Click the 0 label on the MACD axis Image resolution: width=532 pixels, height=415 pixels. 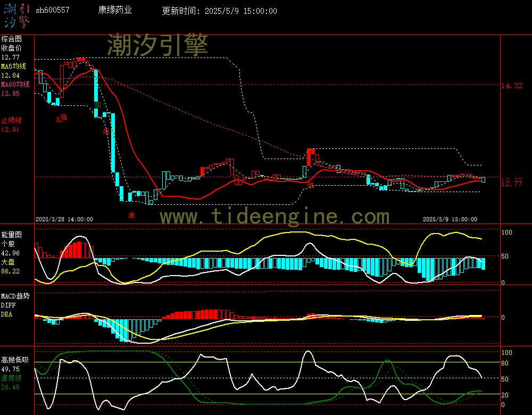(503, 317)
